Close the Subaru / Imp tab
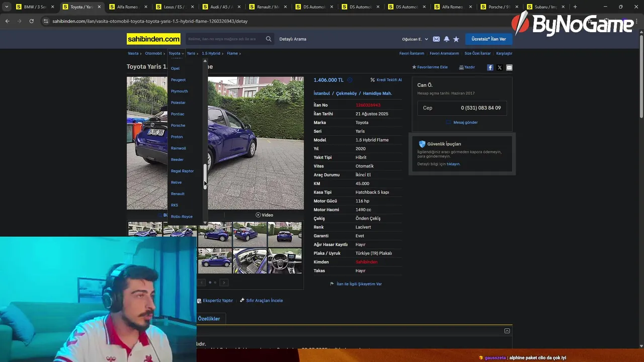The image size is (644, 362). pyautogui.click(x=563, y=7)
